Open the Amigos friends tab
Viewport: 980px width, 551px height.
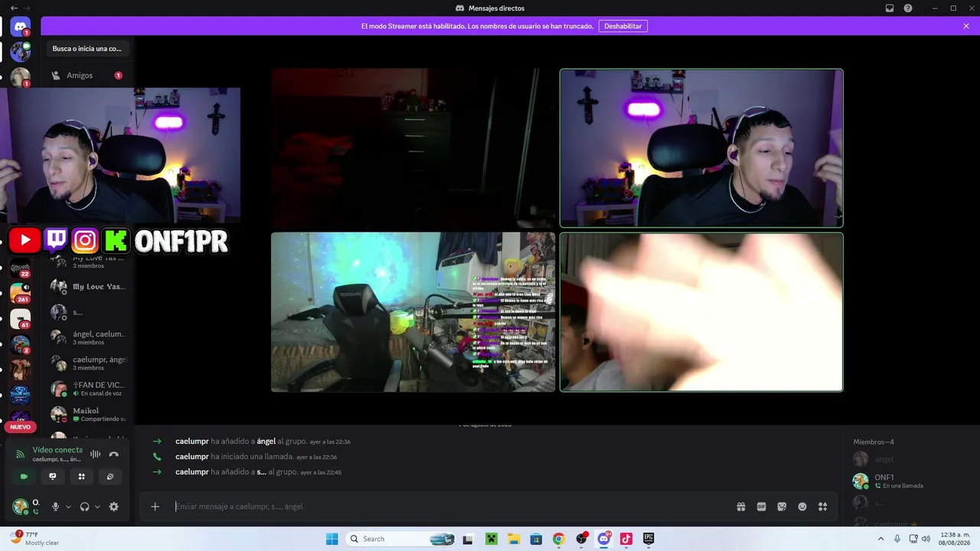click(87, 76)
